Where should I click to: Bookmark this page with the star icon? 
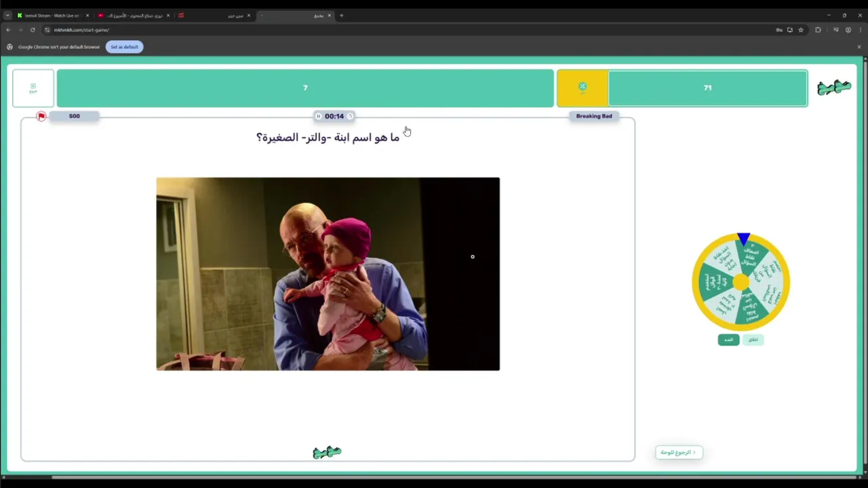coord(801,30)
